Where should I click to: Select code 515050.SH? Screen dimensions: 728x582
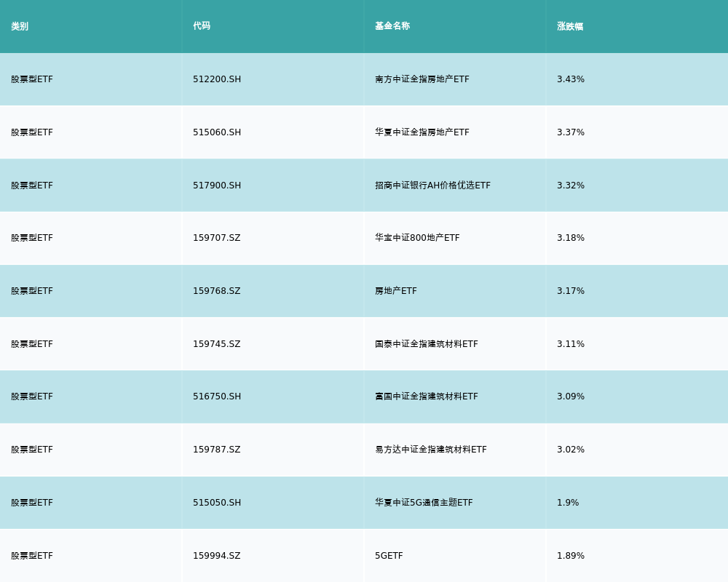(217, 503)
